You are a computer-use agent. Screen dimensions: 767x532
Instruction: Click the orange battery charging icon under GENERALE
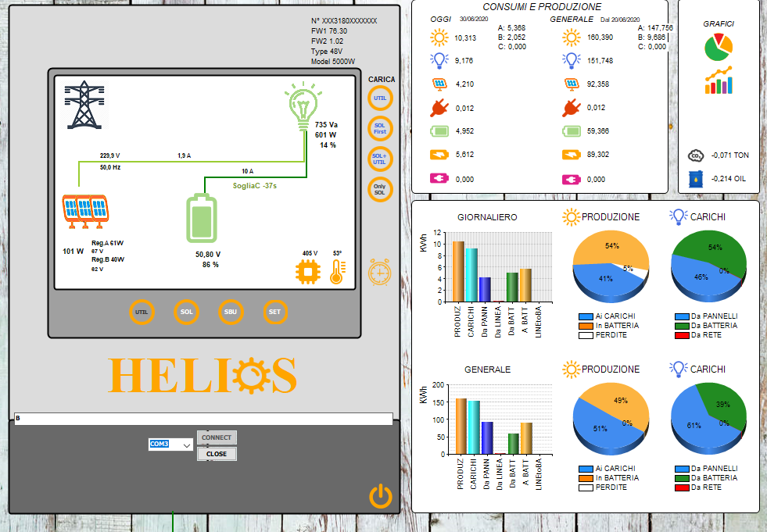pos(572,155)
